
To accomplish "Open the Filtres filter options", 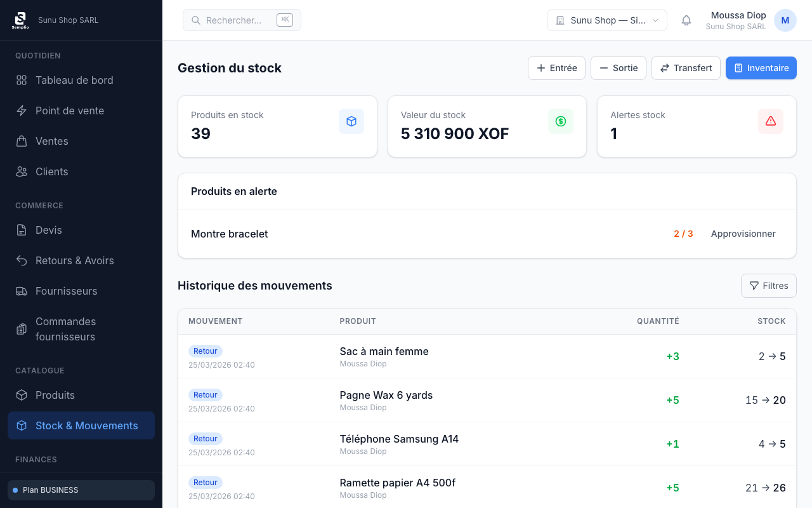I will pos(768,286).
